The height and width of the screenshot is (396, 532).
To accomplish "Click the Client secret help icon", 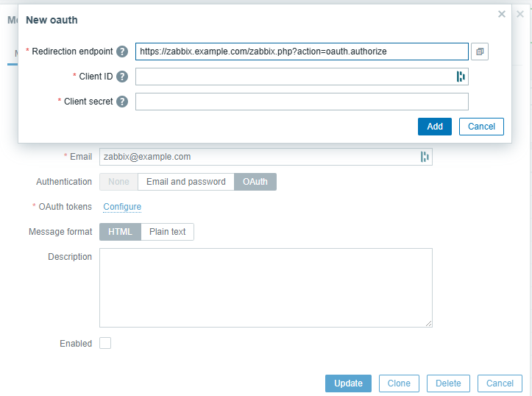I will click(x=122, y=102).
